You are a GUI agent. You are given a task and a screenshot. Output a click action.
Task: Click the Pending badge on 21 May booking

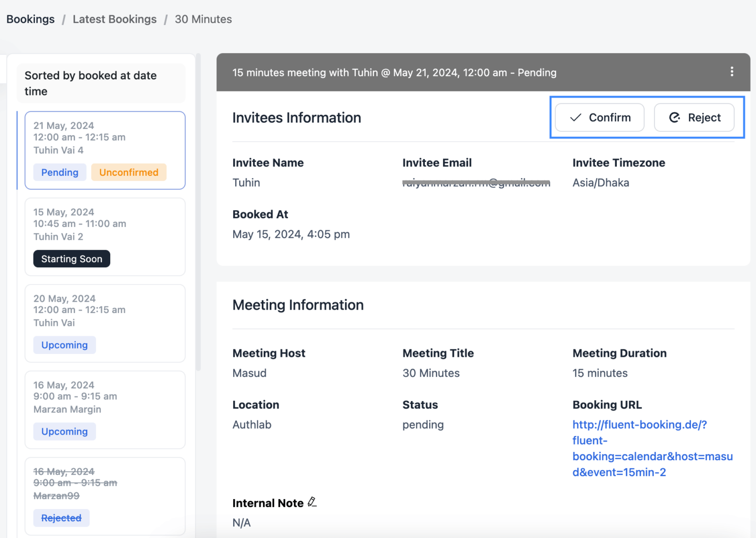pyautogui.click(x=60, y=172)
